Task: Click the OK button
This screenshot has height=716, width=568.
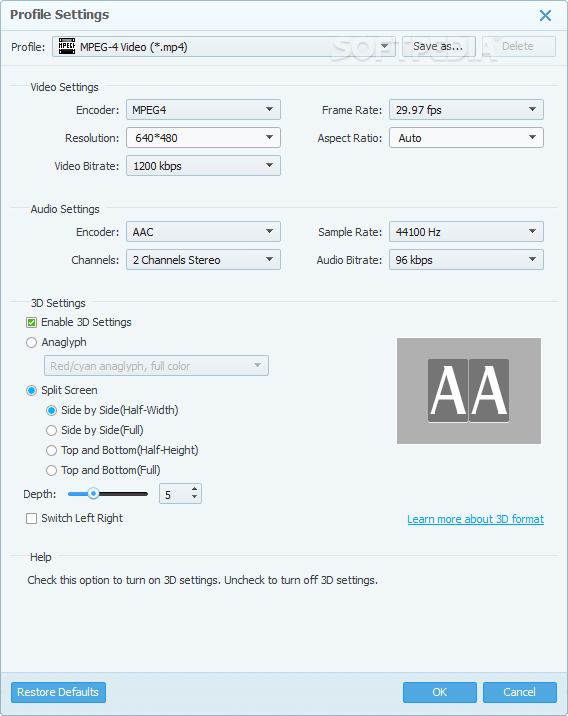Action: pyautogui.click(x=440, y=692)
